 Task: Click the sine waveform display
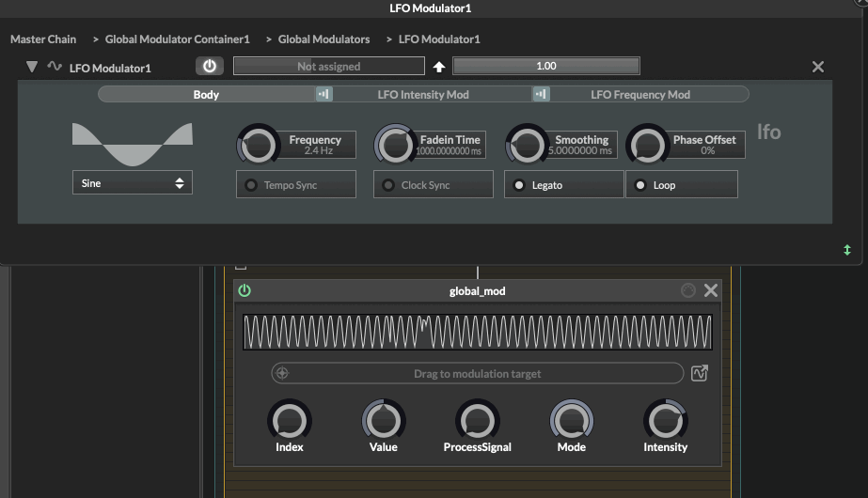coord(133,144)
